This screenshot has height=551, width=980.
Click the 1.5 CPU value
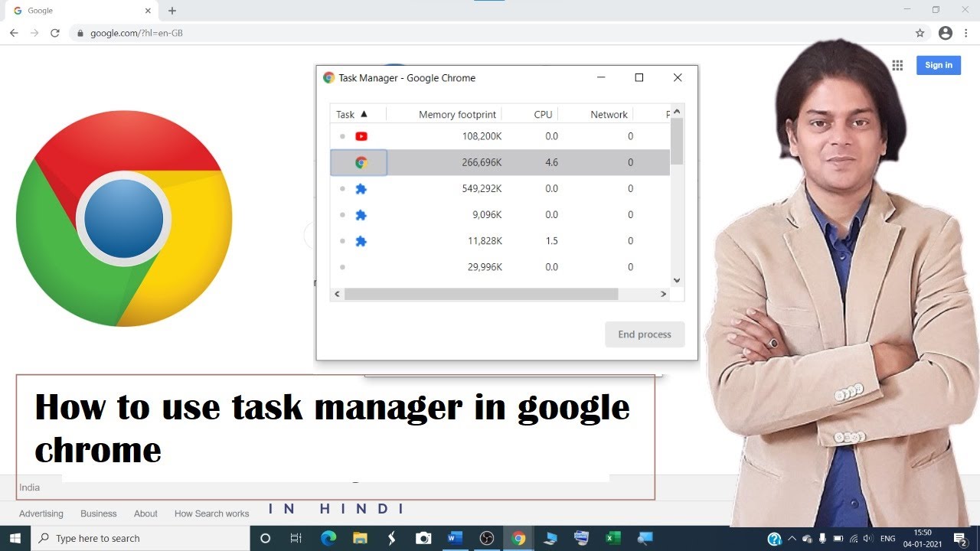(x=551, y=241)
